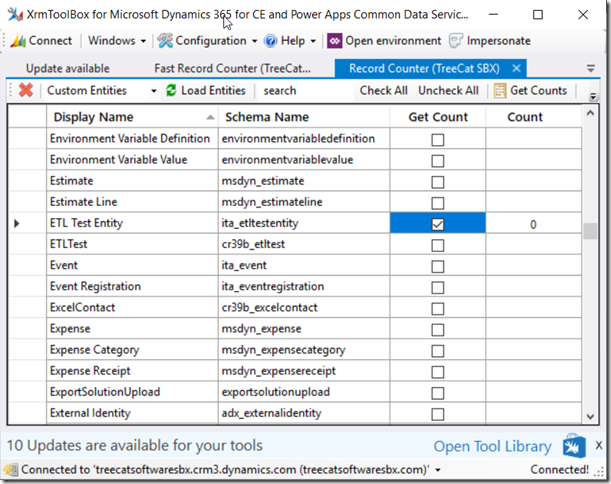The height and width of the screenshot is (484, 611).
Task: Click the Load Entities refresh icon
Action: pyautogui.click(x=171, y=90)
